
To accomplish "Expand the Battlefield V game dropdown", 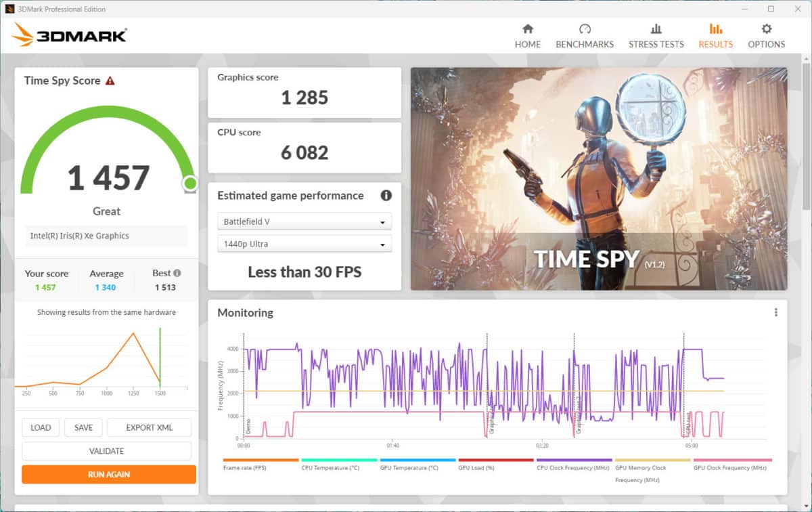I will click(x=304, y=221).
